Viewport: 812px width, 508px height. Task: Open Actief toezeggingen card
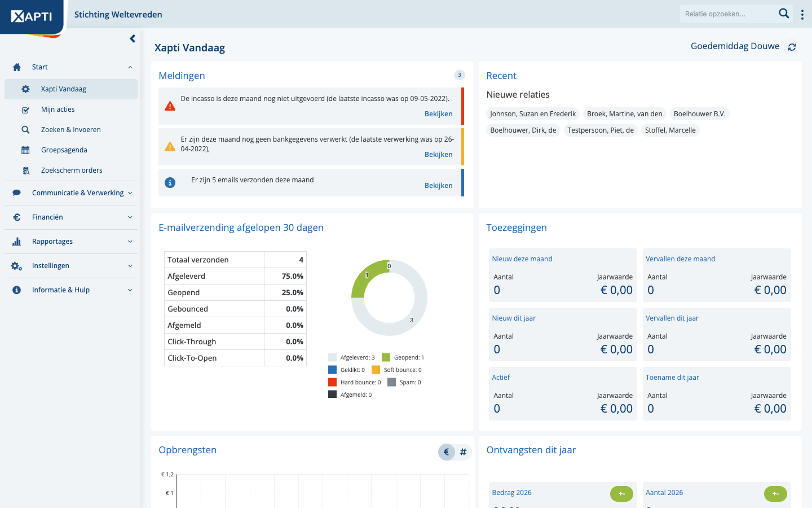coord(563,394)
